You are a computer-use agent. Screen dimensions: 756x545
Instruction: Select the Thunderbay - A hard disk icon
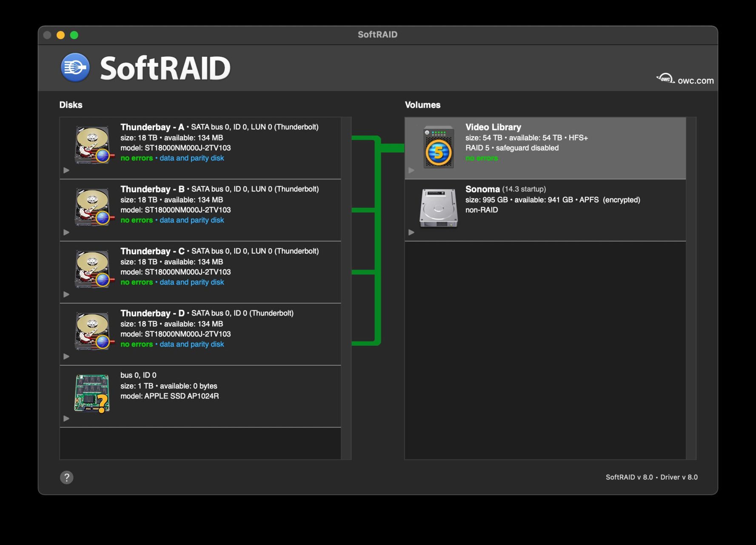91,144
